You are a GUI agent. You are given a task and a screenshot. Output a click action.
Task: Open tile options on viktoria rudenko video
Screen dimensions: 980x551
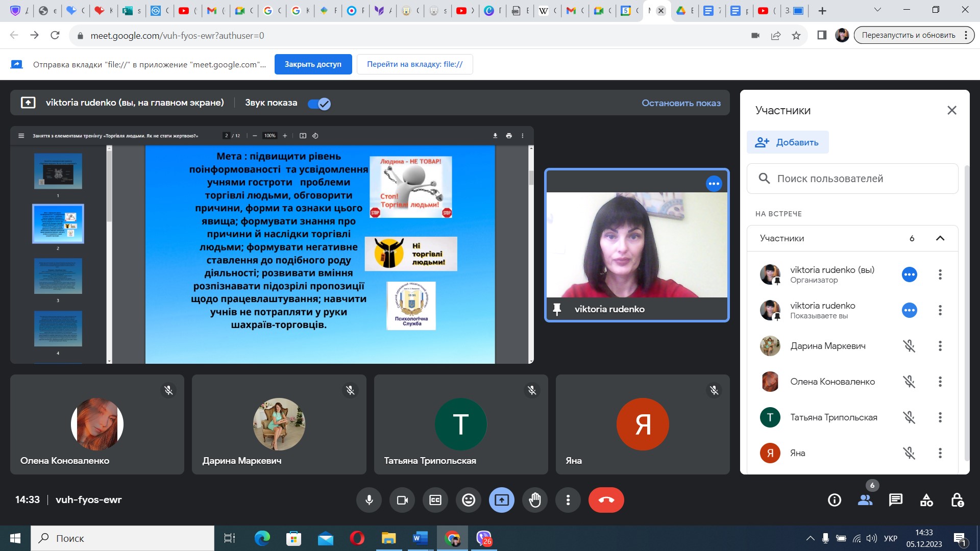click(x=714, y=184)
